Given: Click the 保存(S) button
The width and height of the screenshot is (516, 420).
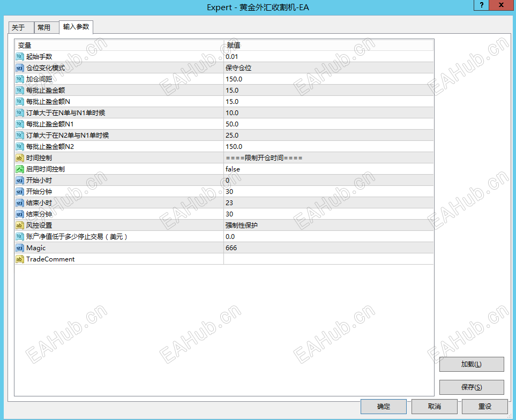Looking at the screenshot, I should point(471,387).
